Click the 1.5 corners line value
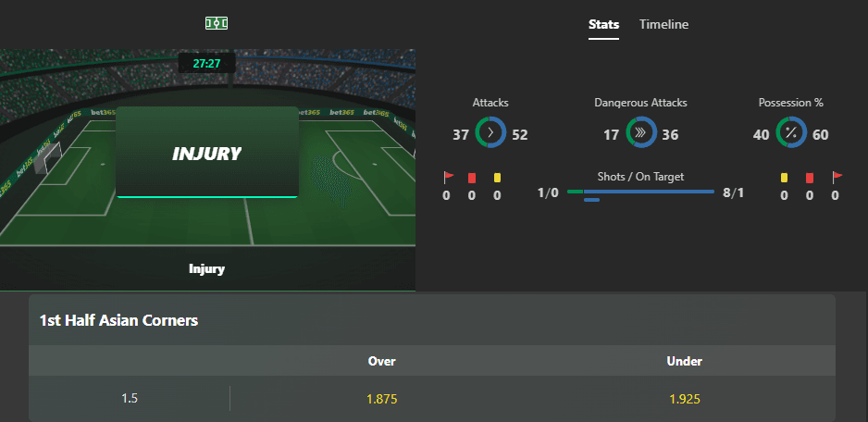The image size is (868, 422). 130,399
